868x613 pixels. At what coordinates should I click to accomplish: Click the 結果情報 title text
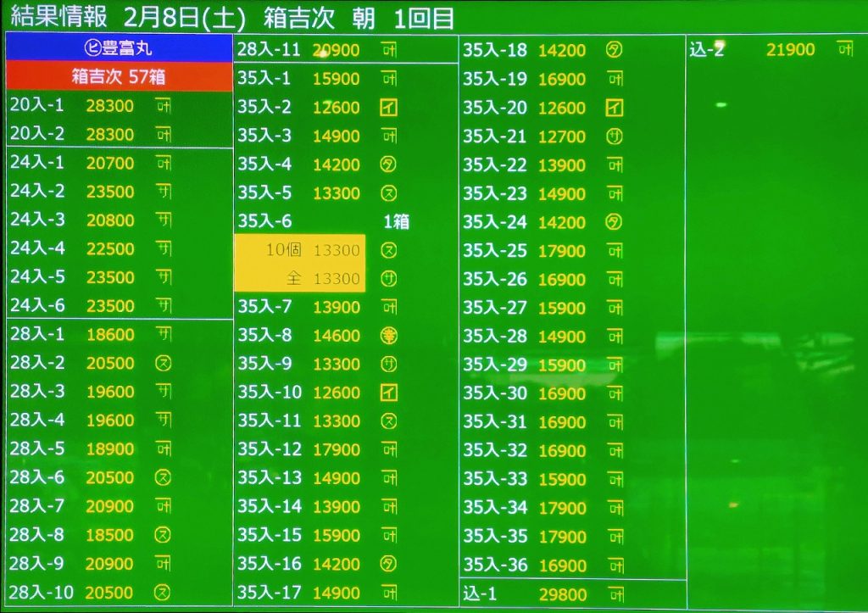(59, 17)
